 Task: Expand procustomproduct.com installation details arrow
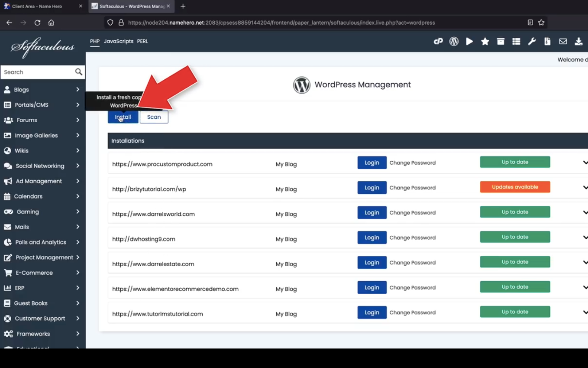(x=585, y=163)
